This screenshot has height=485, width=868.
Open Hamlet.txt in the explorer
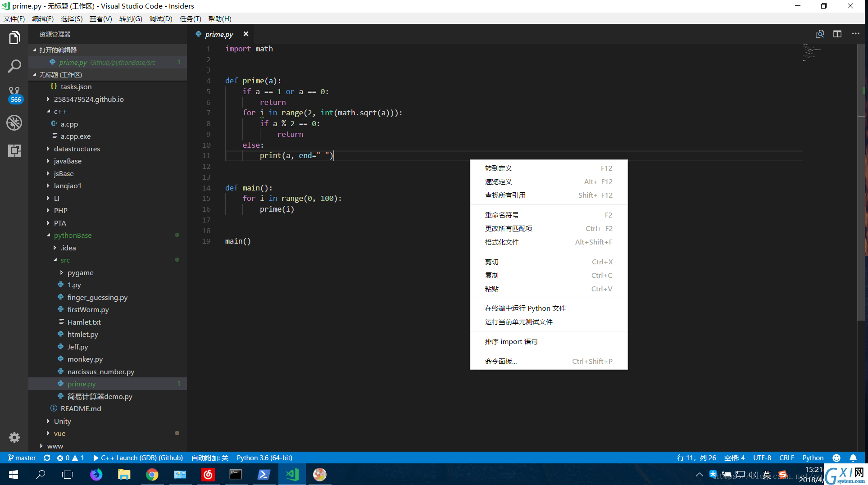point(108,322)
